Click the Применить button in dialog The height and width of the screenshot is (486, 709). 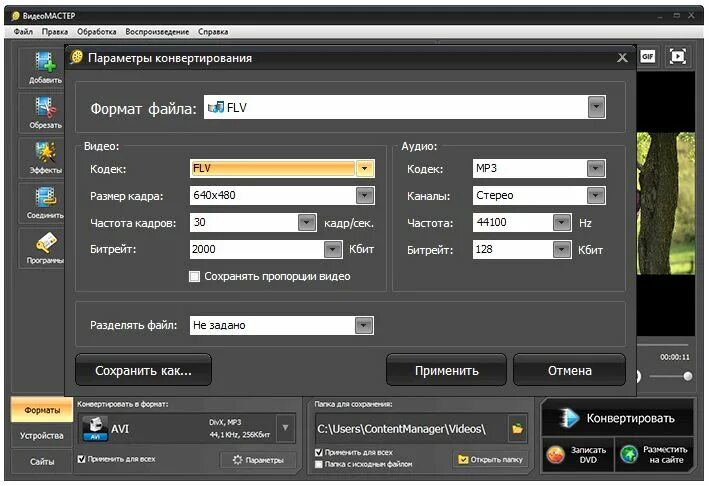point(446,370)
